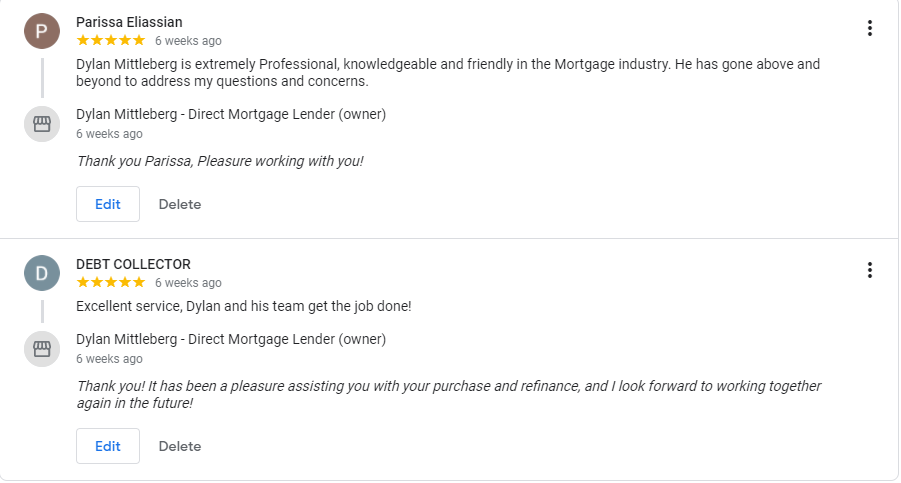Click Parissa's review text about Mortgage industry

click(447, 72)
